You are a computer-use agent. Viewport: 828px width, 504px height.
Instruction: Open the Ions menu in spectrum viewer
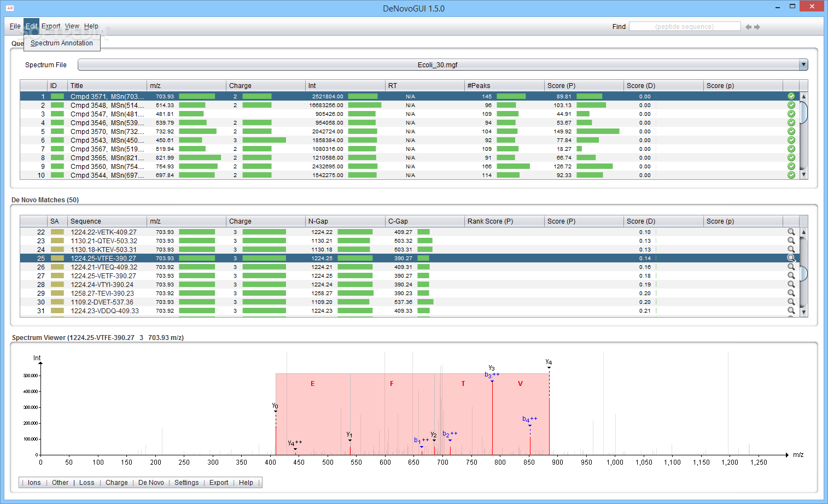pyautogui.click(x=34, y=483)
